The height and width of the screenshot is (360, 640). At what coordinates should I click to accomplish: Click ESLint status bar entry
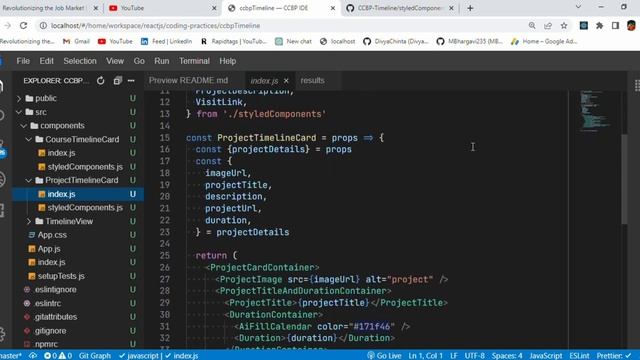click(579, 356)
